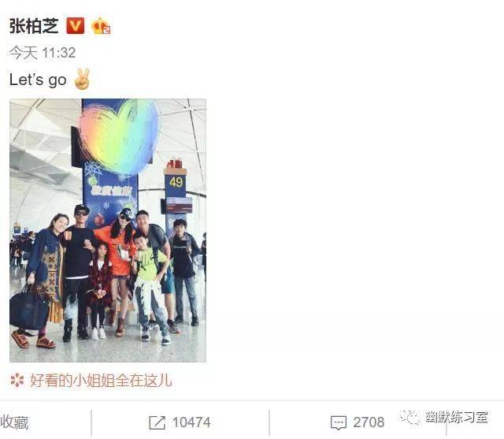Click the repost arrow icon
The height and width of the screenshot is (439, 504).
coord(157,422)
